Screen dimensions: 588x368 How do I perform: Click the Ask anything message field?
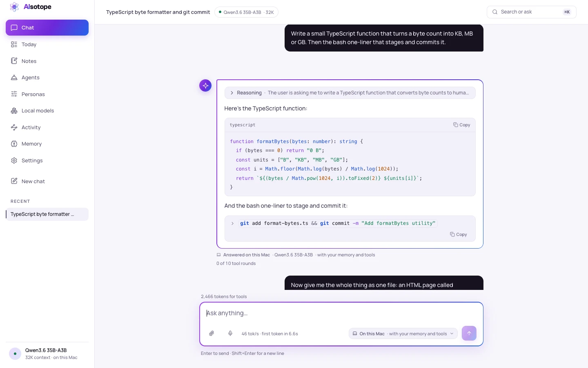pyautogui.click(x=341, y=313)
